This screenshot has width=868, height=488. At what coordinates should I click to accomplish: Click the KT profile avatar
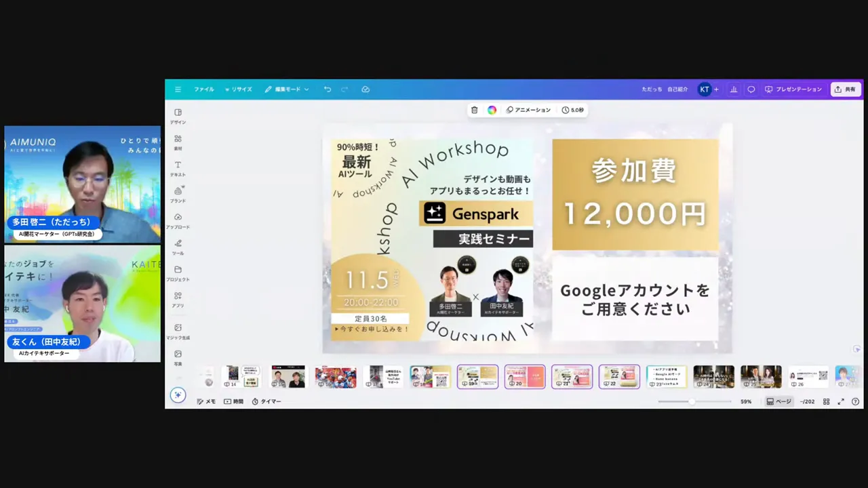(x=705, y=89)
